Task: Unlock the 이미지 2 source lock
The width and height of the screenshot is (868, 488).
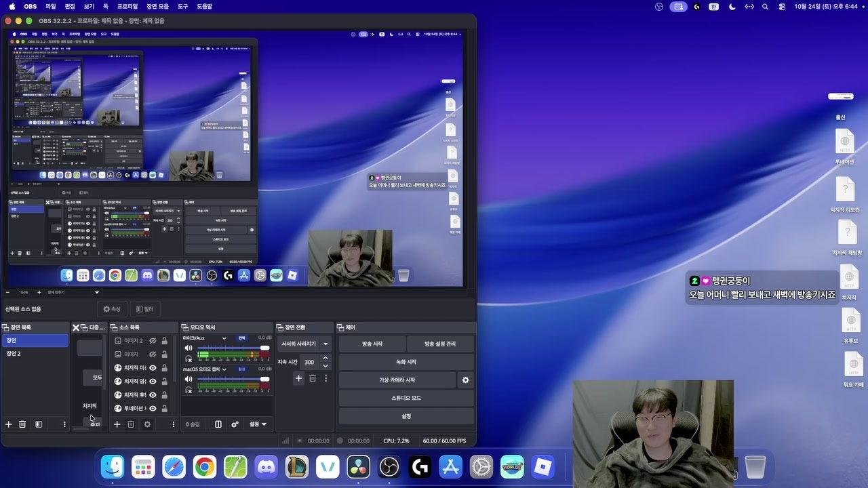Action: [164, 341]
